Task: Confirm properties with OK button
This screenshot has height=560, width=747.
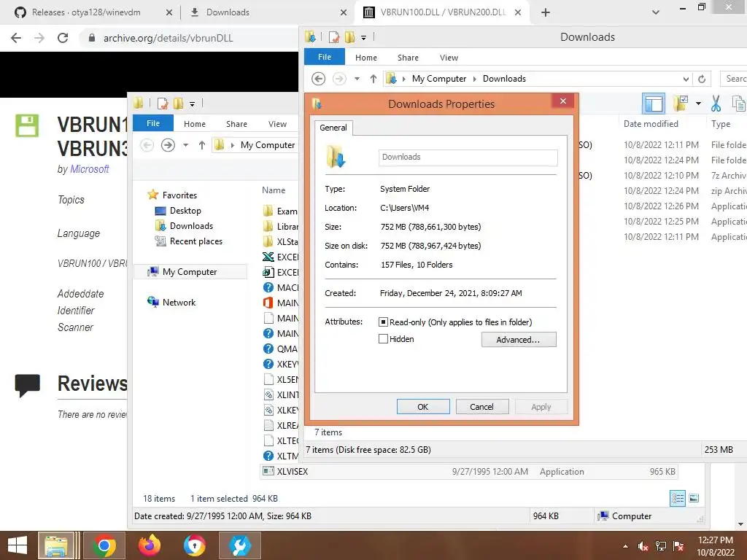Action: coord(423,407)
